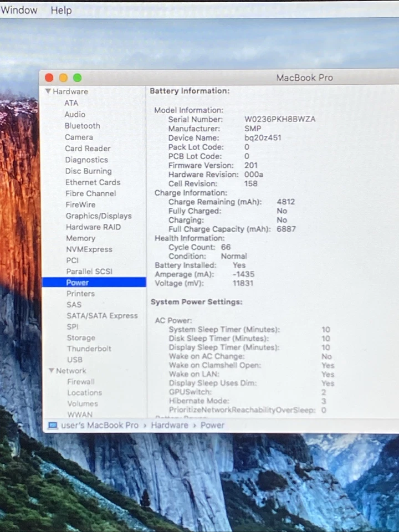The width and height of the screenshot is (399, 532).
Task: Select SATA/SATA Express in the sidebar
Action: click(x=102, y=315)
